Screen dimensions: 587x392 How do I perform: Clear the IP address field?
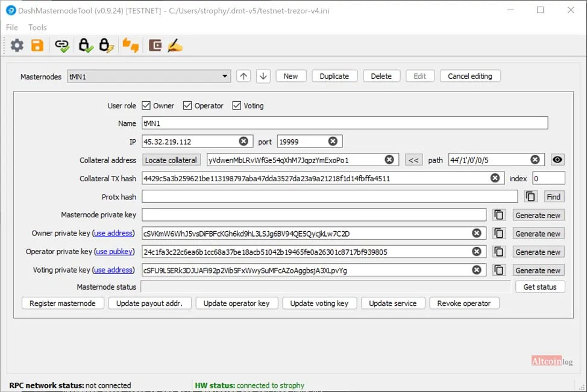point(243,141)
